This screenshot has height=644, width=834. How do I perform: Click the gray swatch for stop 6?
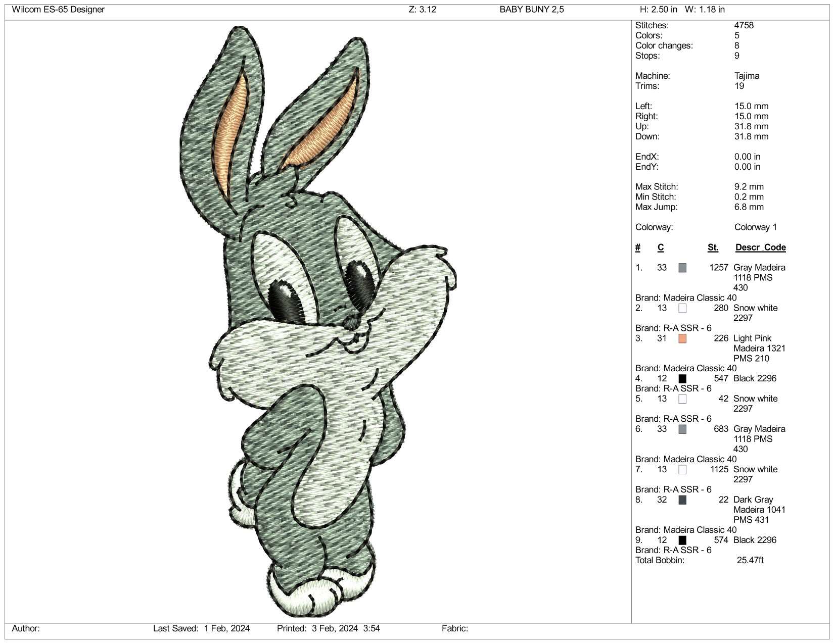tap(682, 429)
